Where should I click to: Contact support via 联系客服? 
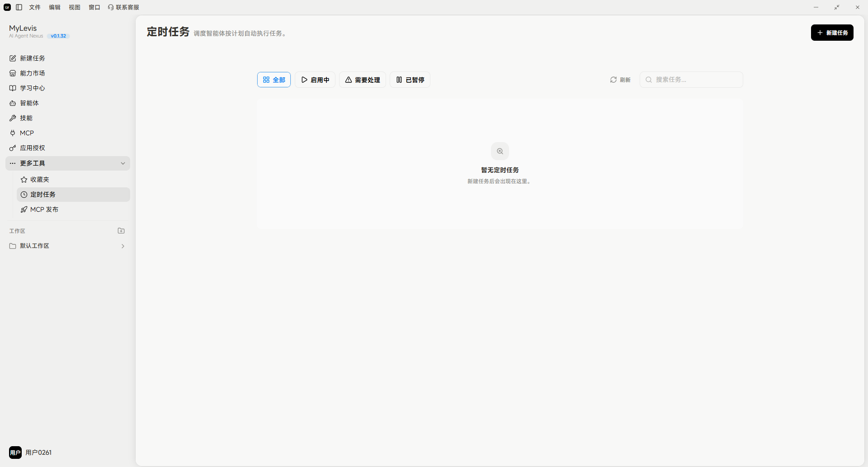coord(123,7)
